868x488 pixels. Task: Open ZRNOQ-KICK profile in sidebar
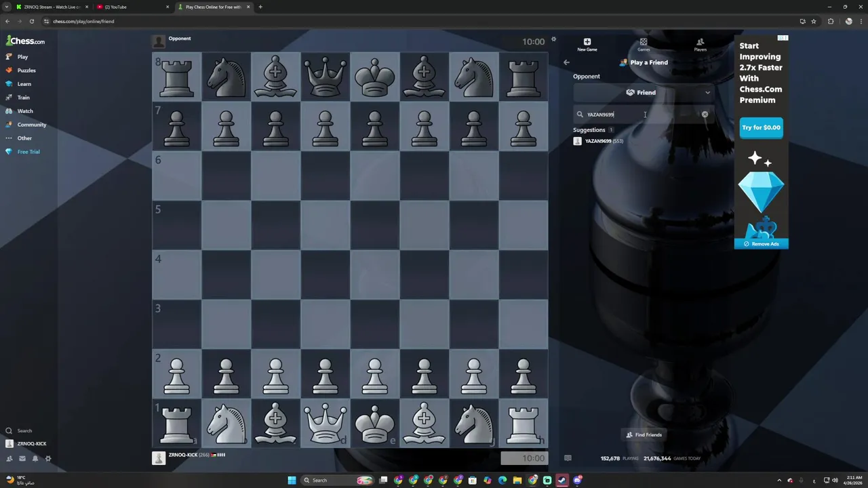[26, 444]
